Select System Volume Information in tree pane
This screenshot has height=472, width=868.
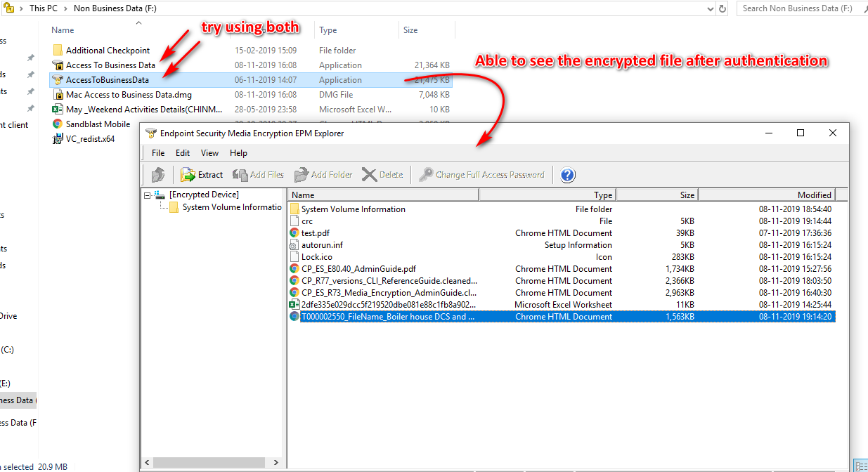click(x=231, y=207)
